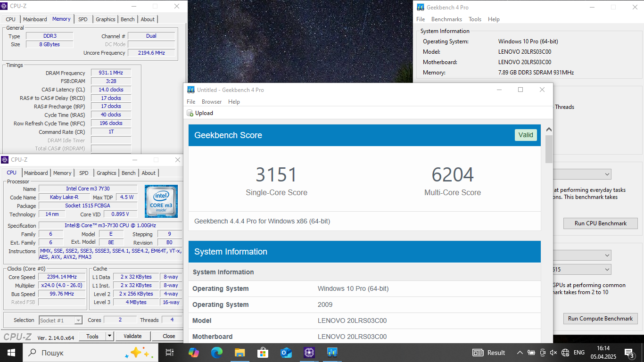This screenshot has width=644, height=362.
Task: Show hidden system tray icons
Action: [x=520, y=353]
